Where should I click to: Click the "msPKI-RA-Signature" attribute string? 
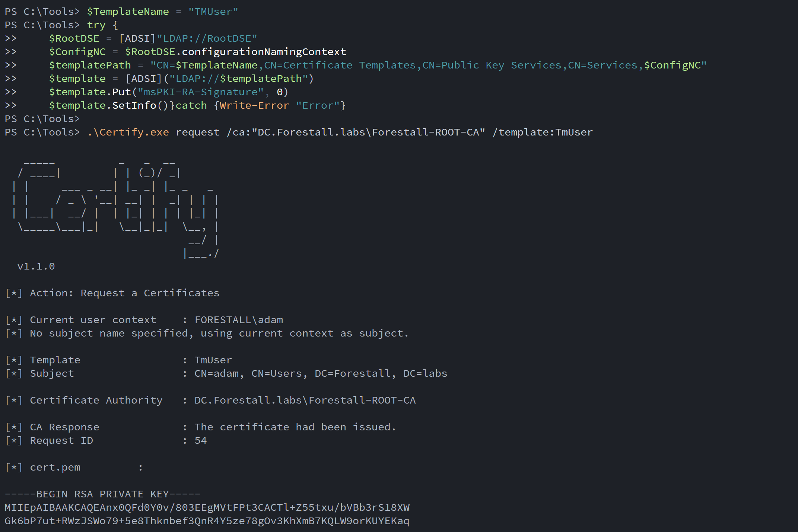201,92
